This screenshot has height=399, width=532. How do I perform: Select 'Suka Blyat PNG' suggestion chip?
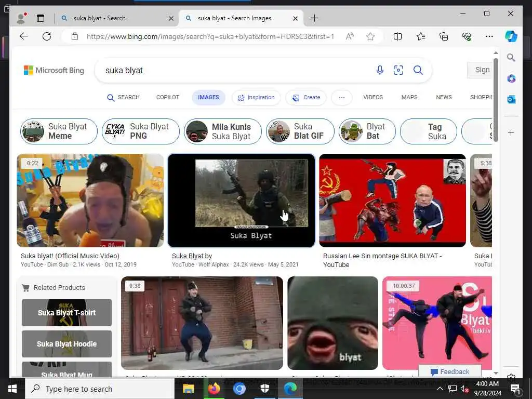[x=141, y=131]
